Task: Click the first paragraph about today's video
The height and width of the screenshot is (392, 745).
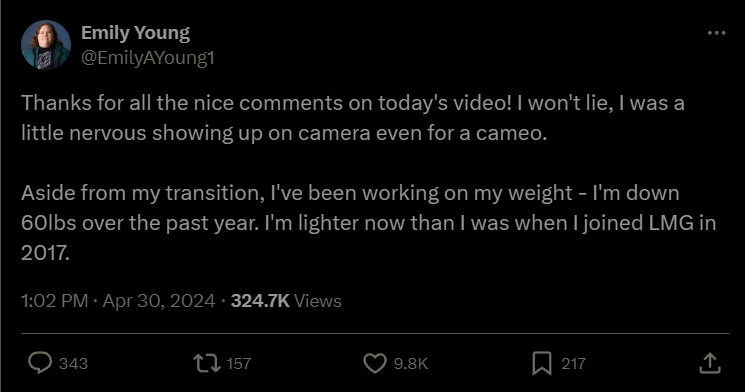Action: tap(353, 118)
